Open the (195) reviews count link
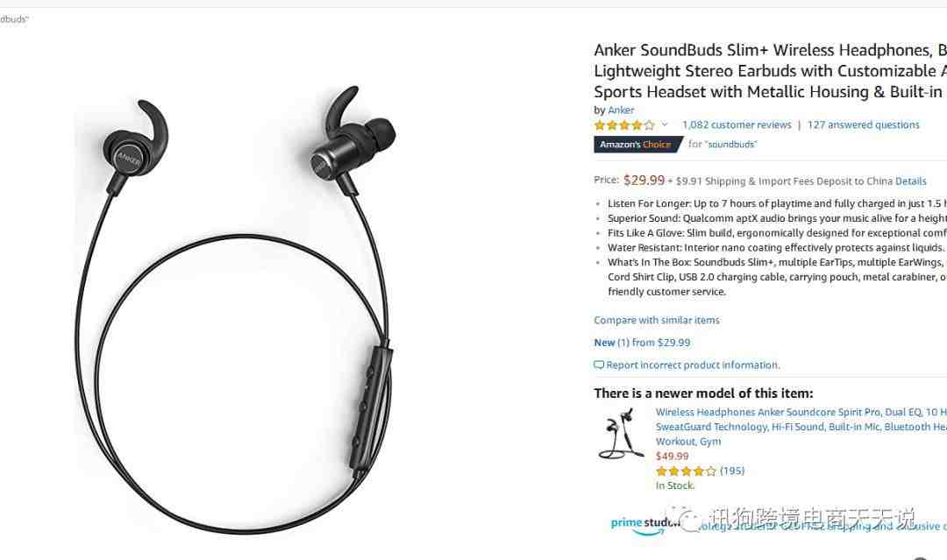 click(732, 471)
